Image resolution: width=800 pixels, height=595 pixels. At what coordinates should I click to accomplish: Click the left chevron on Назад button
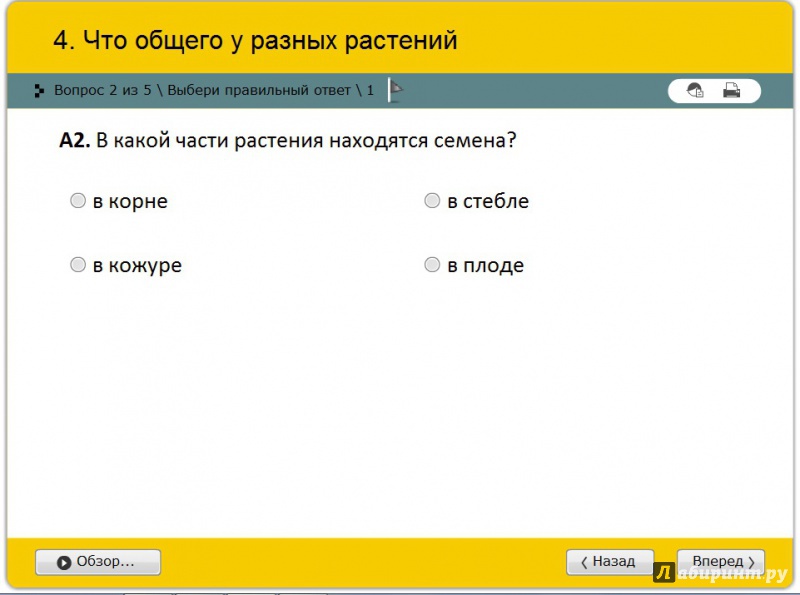point(584,562)
